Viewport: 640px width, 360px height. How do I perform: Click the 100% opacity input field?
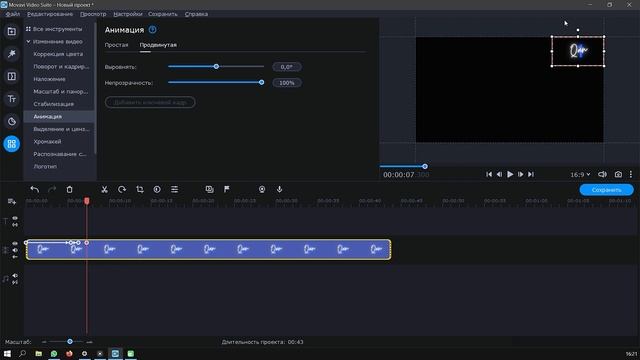click(287, 83)
